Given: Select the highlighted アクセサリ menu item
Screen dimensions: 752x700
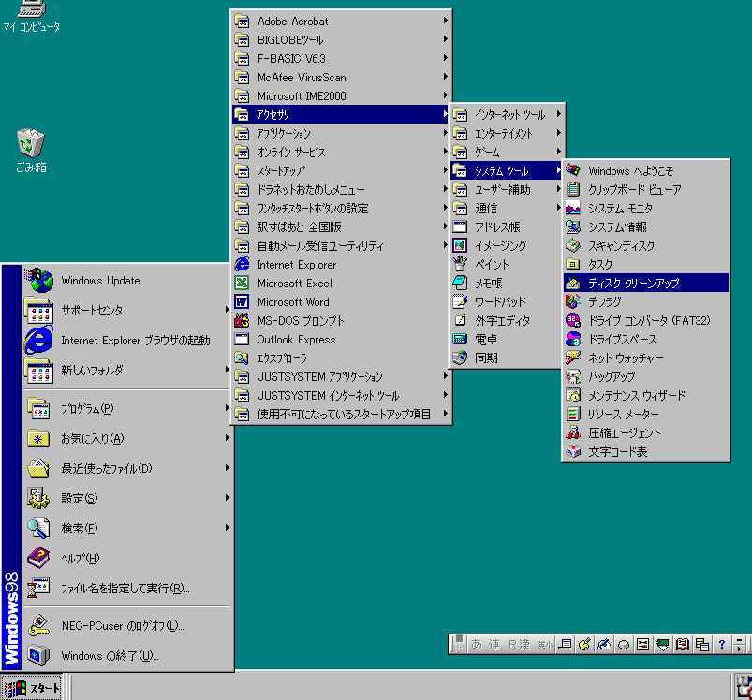Looking at the screenshot, I should coord(341,114).
